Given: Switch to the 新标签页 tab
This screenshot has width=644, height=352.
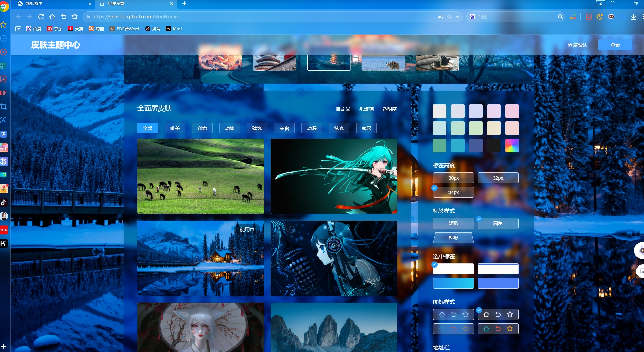Looking at the screenshot, I should 51,4.
